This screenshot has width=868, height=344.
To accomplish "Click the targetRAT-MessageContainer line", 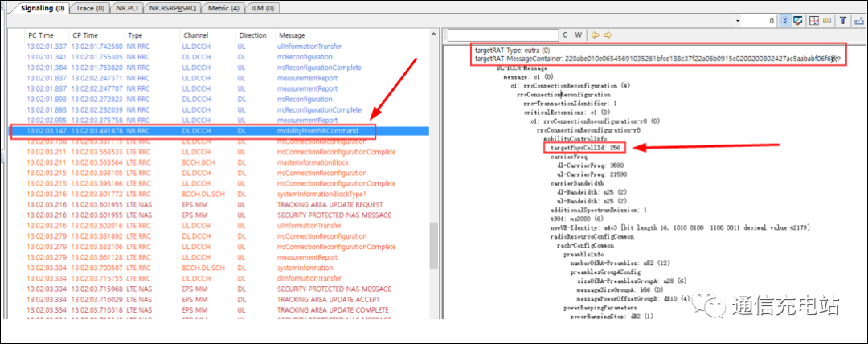I will tap(657, 59).
